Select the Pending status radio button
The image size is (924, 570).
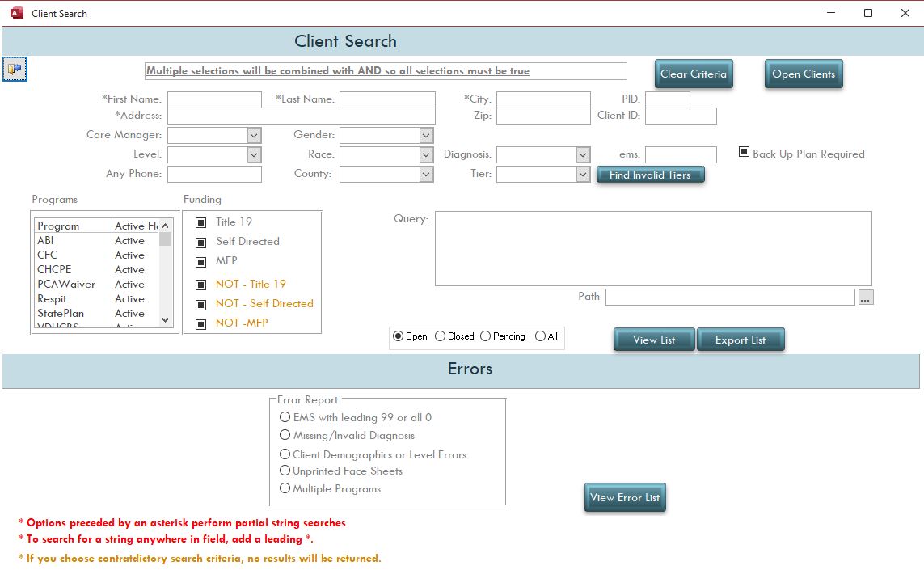(486, 336)
